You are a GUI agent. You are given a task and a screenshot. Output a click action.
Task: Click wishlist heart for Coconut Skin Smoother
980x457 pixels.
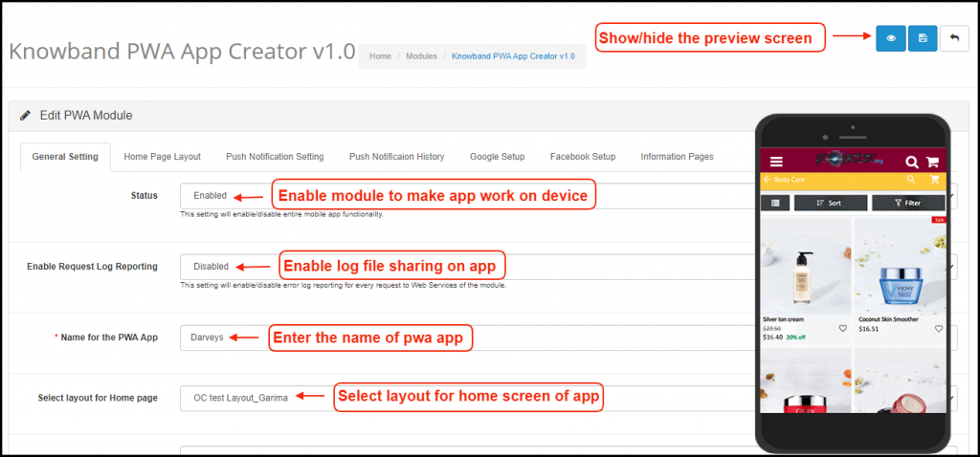coord(938,328)
